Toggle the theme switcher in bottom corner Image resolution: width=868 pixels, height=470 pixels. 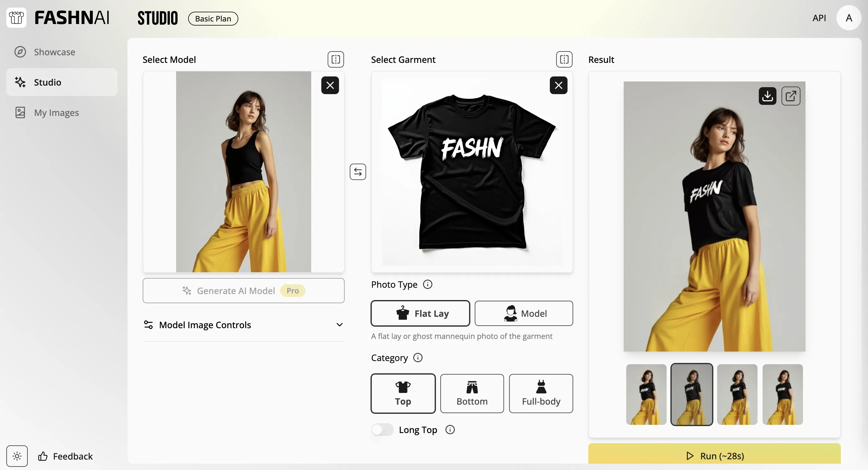tap(17, 456)
